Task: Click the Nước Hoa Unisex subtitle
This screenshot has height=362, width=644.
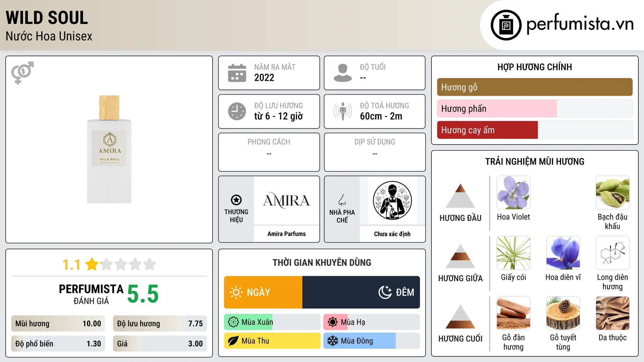Action: click(49, 36)
